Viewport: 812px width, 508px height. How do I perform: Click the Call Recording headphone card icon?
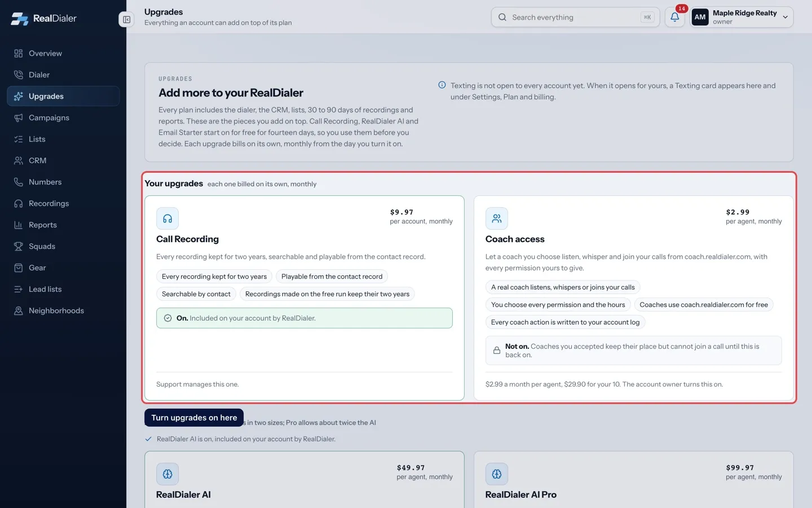click(x=167, y=218)
